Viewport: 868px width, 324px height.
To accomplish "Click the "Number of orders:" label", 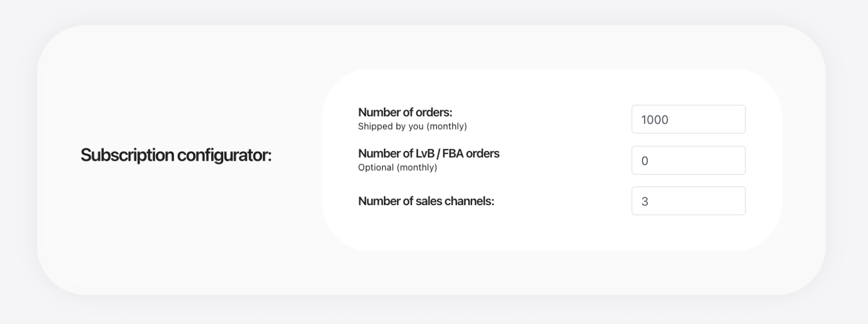I will 405,112.
